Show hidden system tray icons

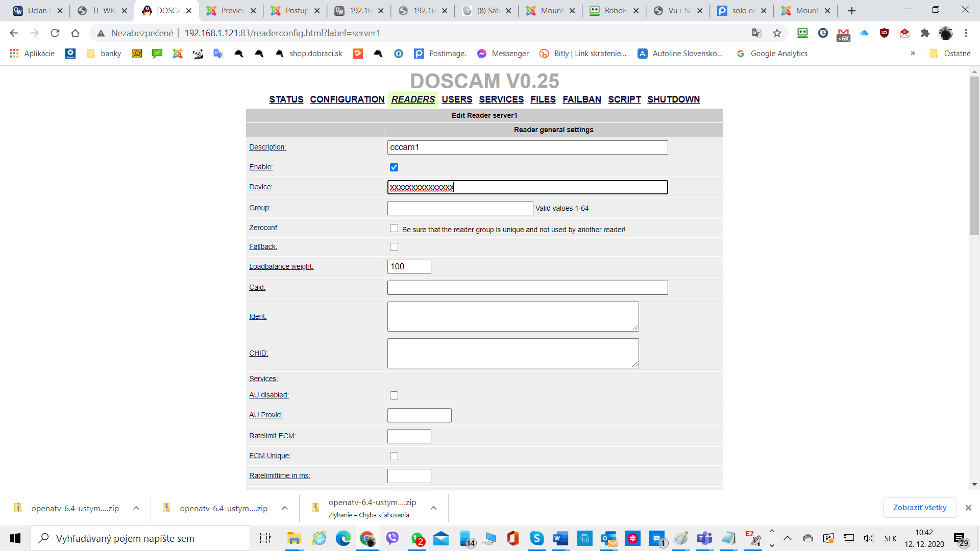coord(788,538)
